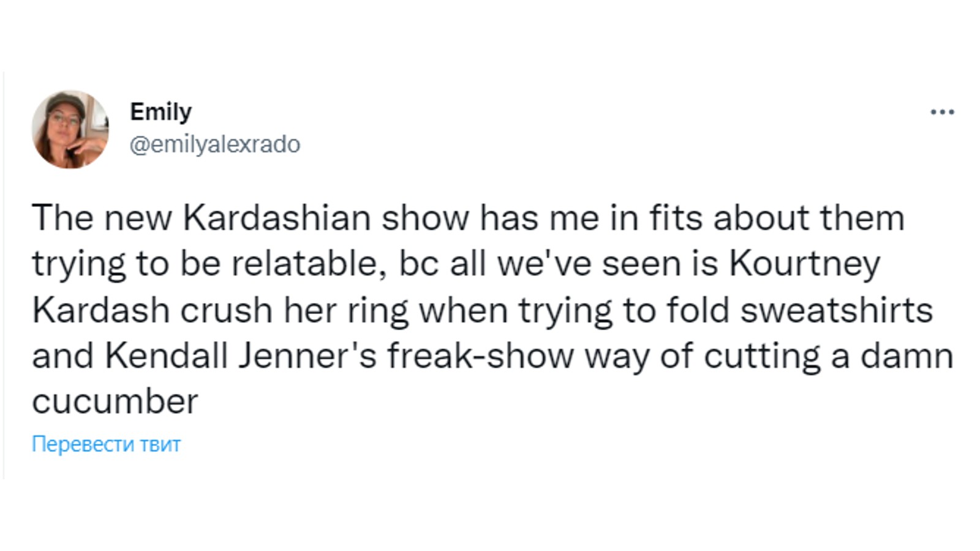Open the three-dot more options menu

(942, 112)
